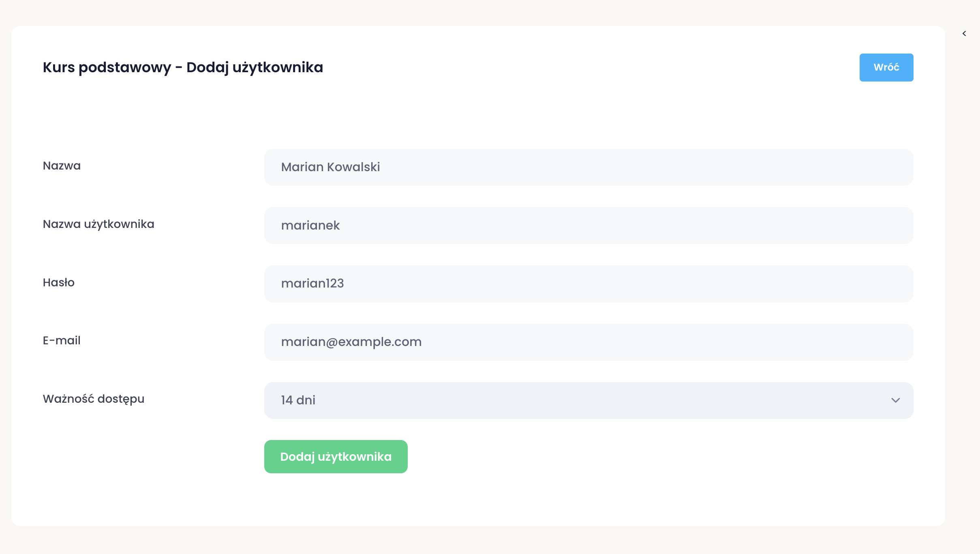Click the standalone Nazwa form label
Screen dimensions: 980x554
coord(62,166)
